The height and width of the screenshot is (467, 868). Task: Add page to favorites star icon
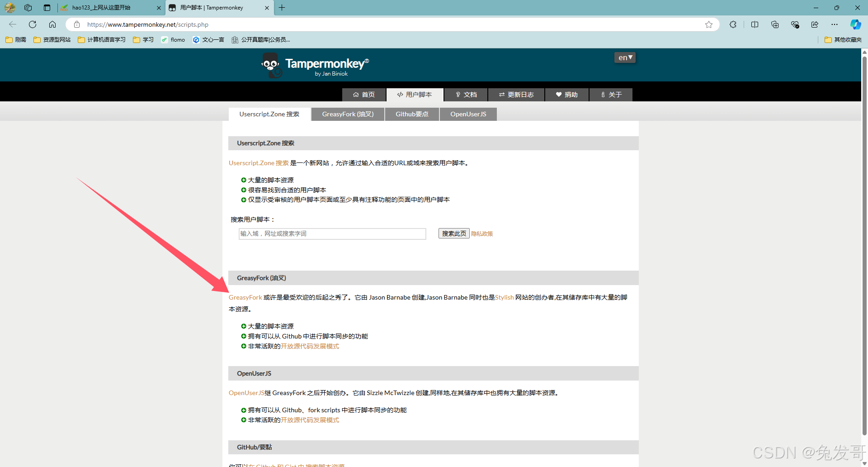coord(708,24)
